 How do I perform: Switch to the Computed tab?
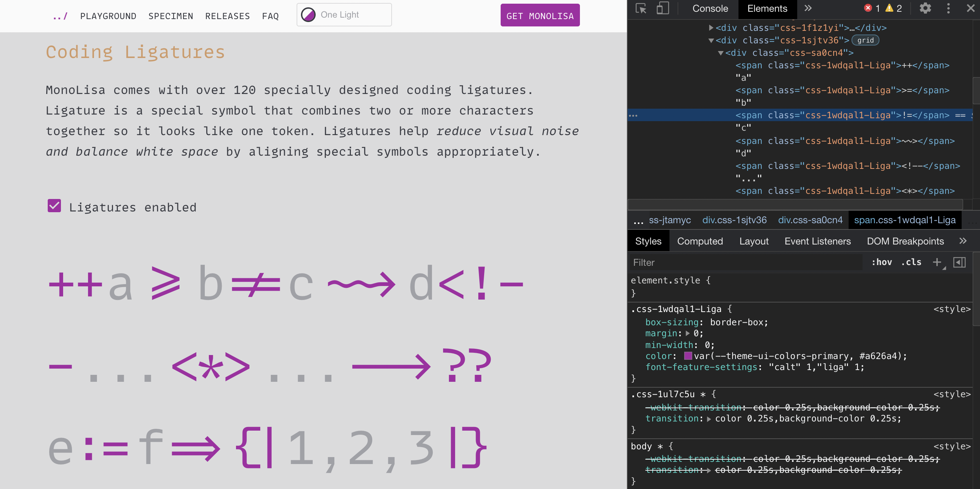point(700,241)
